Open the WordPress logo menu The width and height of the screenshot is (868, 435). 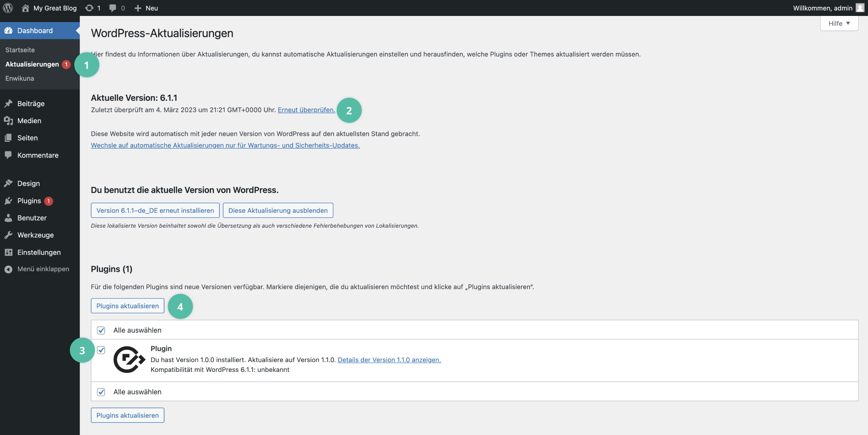tap(8, 8)
